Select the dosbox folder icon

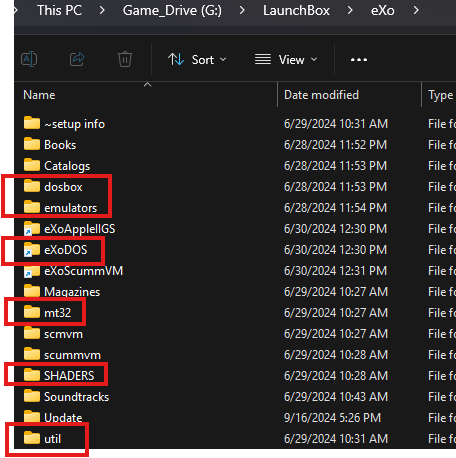coord(32,186)
